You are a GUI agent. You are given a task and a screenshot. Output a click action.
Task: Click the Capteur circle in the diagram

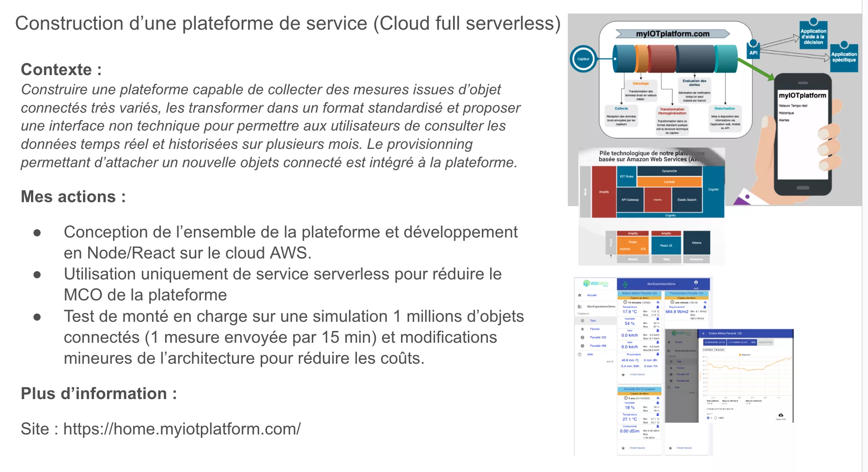click(583, 59)
